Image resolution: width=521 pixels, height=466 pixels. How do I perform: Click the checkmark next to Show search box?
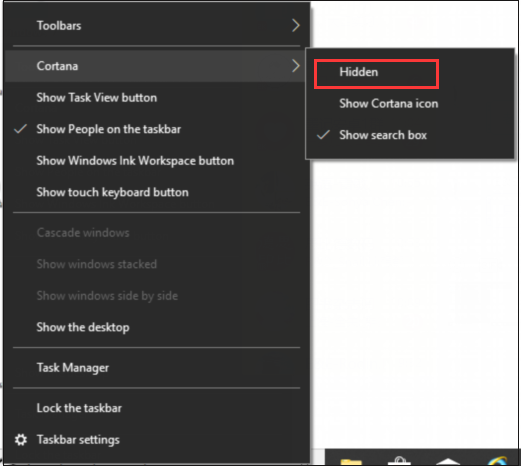point(323,135)
